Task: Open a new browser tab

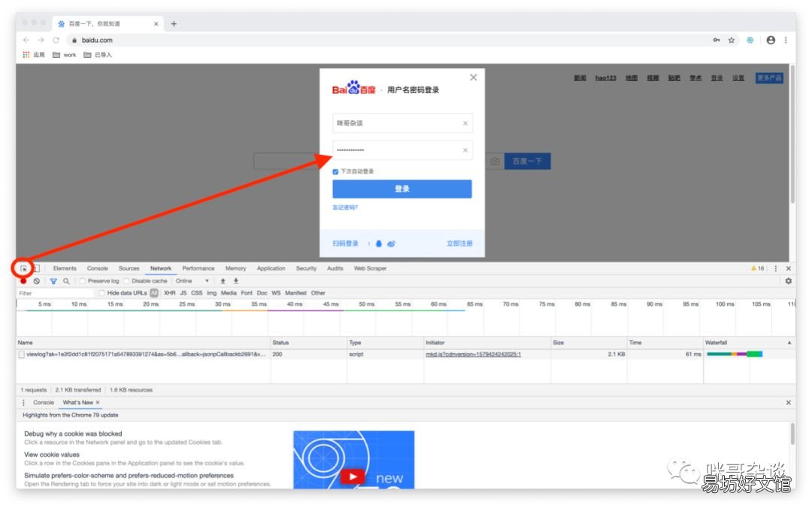Action: click(174, 24)
